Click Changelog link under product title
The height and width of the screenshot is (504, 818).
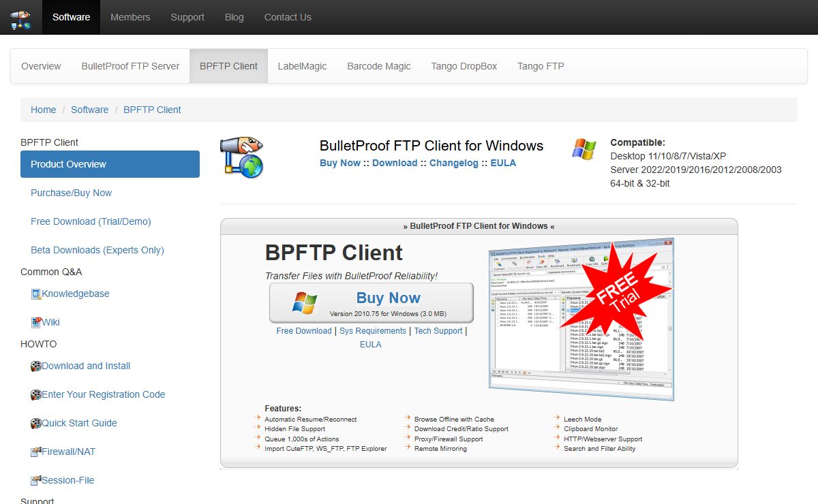pos(455,163)
